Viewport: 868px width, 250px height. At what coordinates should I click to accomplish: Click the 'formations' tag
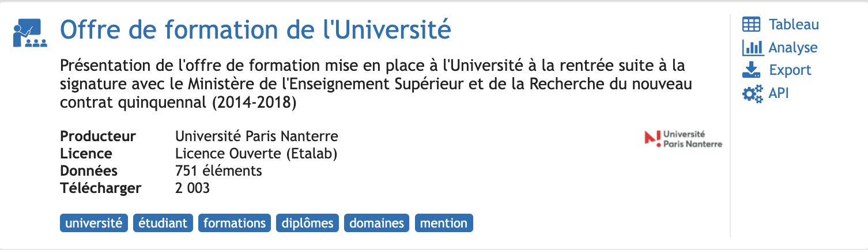[x=235, y=223]
